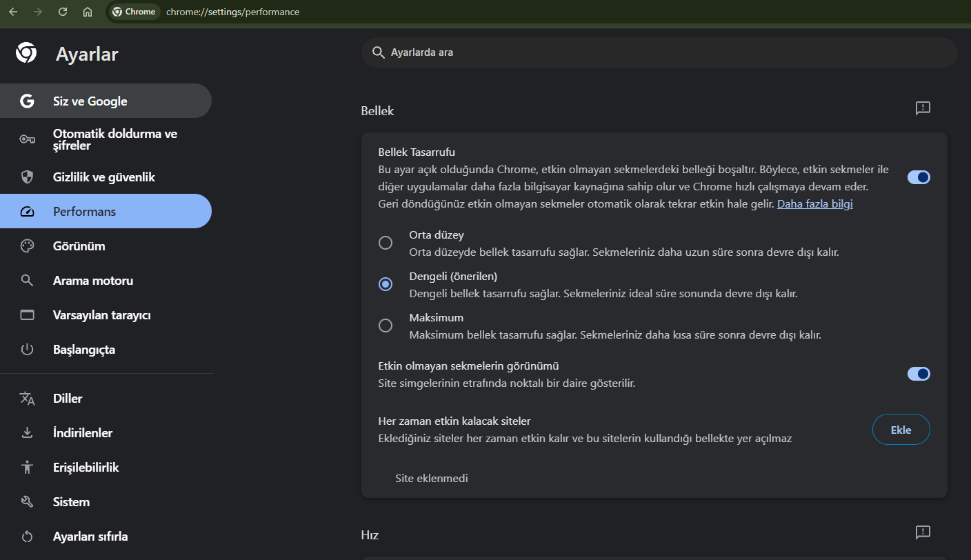Image resolution: width=971 pixels, height=560 pixels.
Task: Select Dengeli (önerilen) radio button
Action: click(386, 284)
